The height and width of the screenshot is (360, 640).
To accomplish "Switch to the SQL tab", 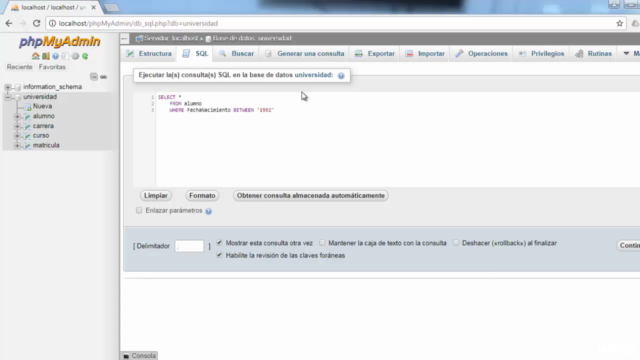I will (195, 53).
